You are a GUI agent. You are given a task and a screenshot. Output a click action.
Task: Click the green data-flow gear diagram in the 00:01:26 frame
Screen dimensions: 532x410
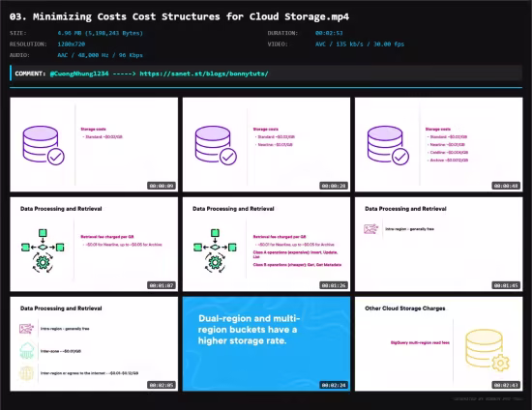(215, 251)
